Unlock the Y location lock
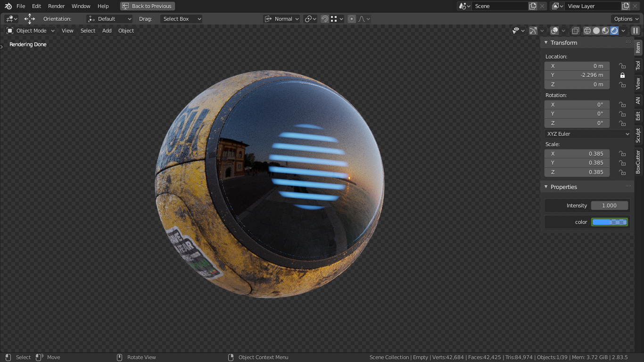Screen dimensions: 644x362 point(622,75)
